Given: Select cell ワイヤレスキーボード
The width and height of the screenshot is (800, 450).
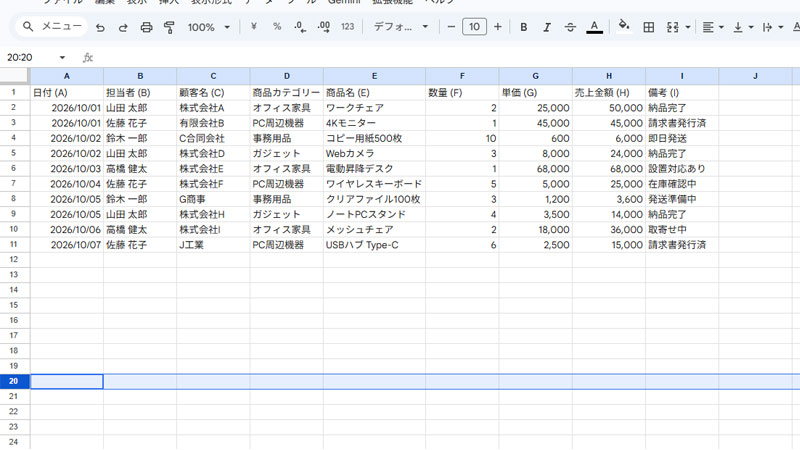Looking at the screenshot, I should point(374,184).
